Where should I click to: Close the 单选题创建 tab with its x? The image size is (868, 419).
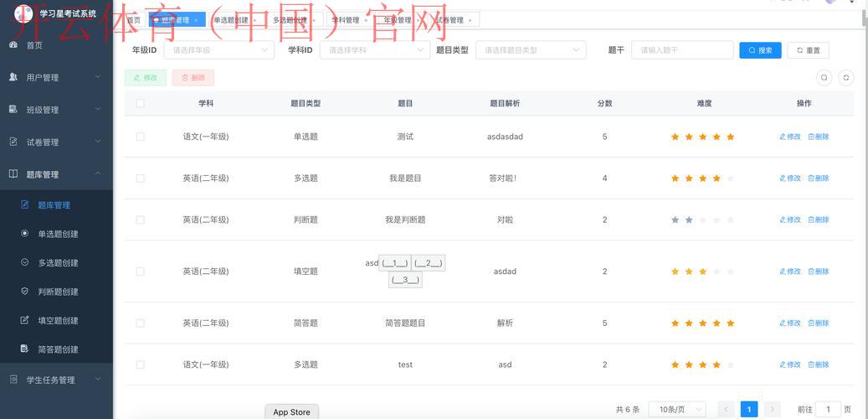254,20
